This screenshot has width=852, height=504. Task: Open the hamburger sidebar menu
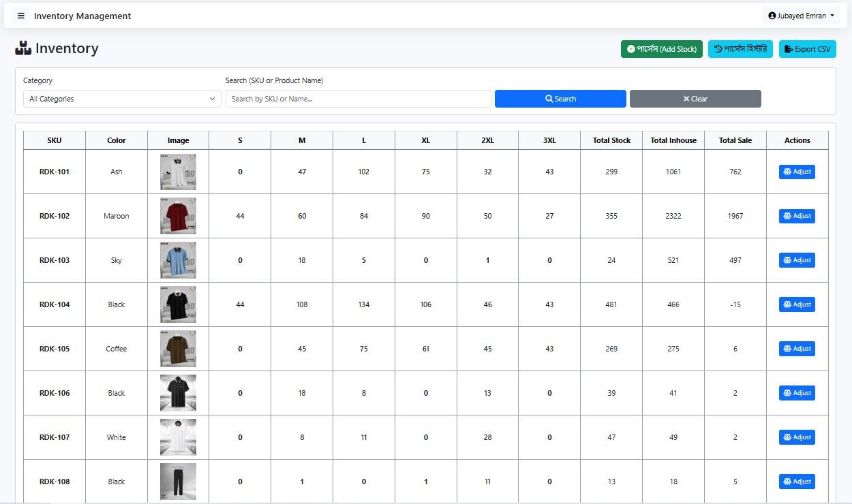point(20,16)
